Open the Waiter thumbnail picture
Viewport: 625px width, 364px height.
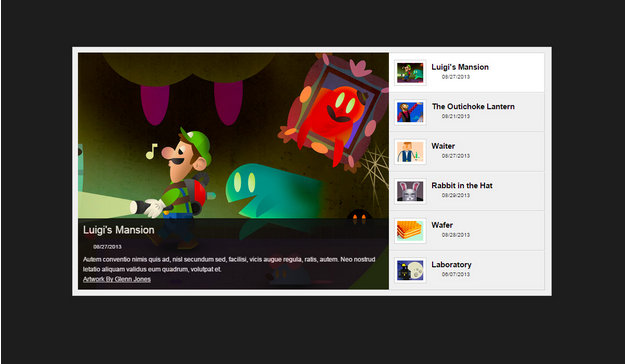410,152
